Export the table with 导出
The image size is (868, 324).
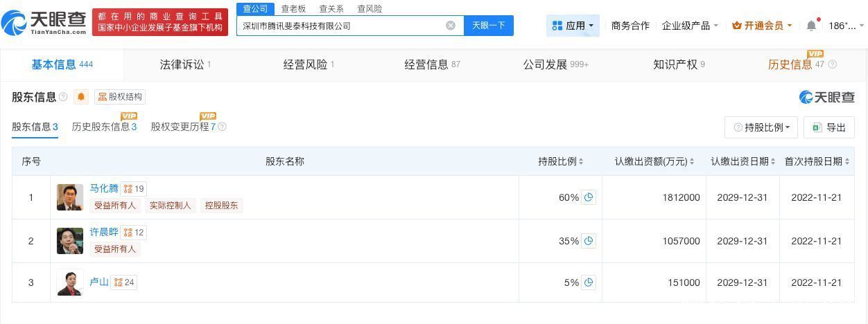click(x=829, y=127)
